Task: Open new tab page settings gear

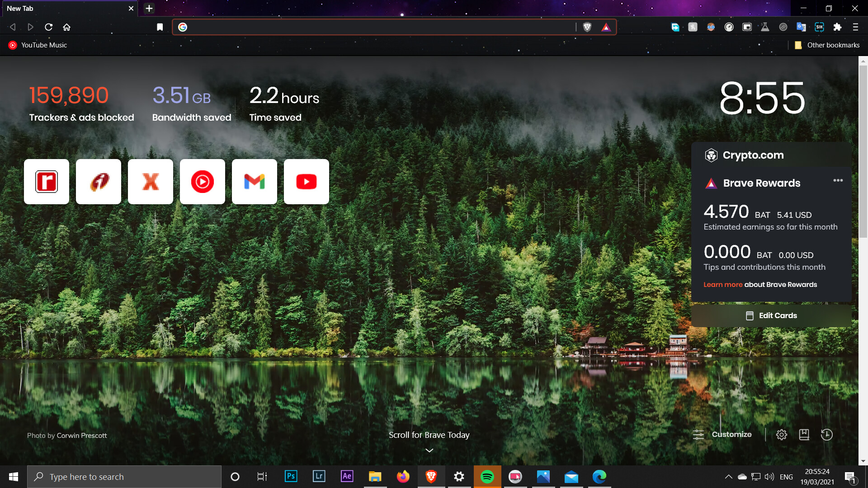Action: point(781,435)
